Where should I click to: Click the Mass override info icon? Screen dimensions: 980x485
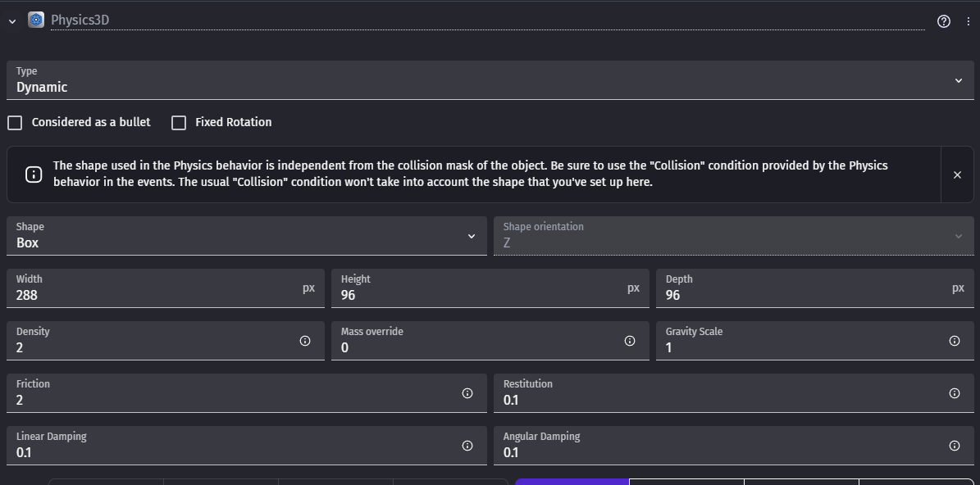click(x=630, y=341)
